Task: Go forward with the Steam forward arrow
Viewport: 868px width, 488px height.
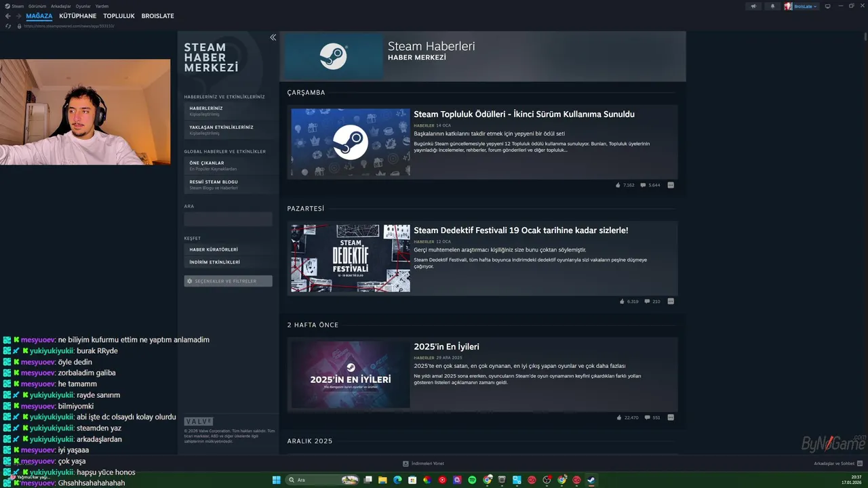Action: (x=18, y=16)
